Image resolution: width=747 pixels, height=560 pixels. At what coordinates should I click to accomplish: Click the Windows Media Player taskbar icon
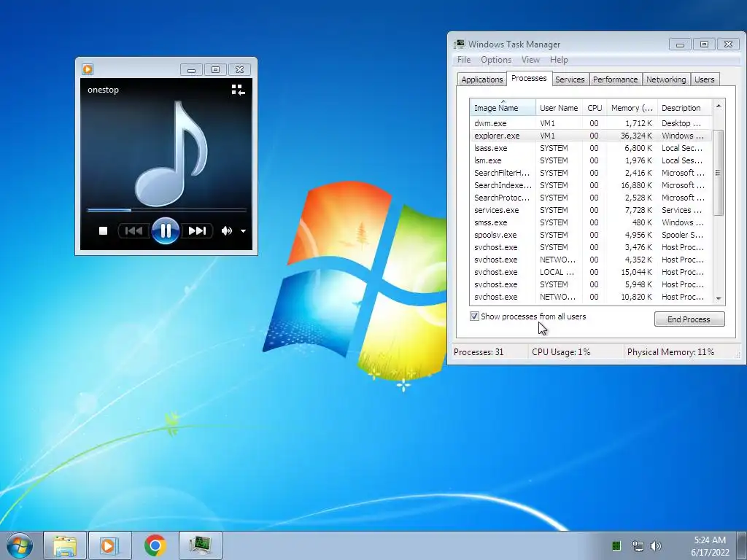109,545
